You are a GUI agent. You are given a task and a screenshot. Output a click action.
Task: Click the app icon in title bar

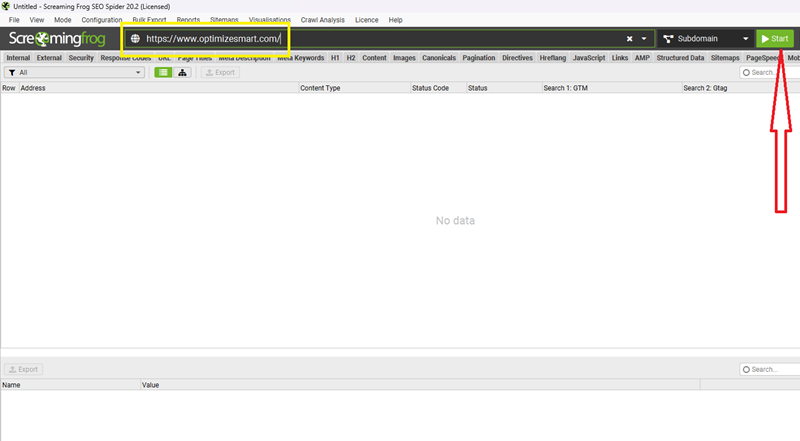pyautogui.click(x=6, y=6)
